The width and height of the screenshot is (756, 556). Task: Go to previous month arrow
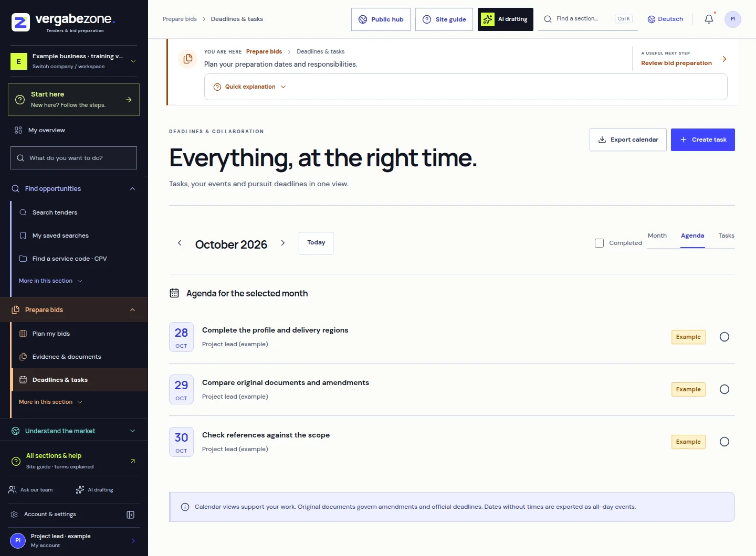[180, 243]
